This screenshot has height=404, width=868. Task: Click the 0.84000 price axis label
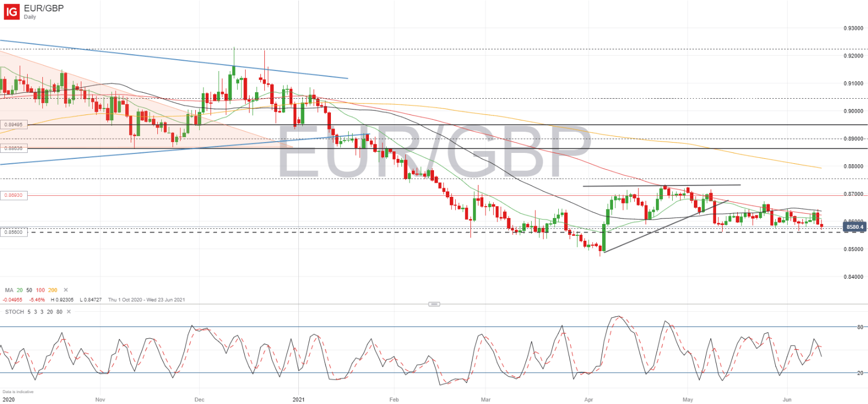pyautogui.click(x=853, y=277)
